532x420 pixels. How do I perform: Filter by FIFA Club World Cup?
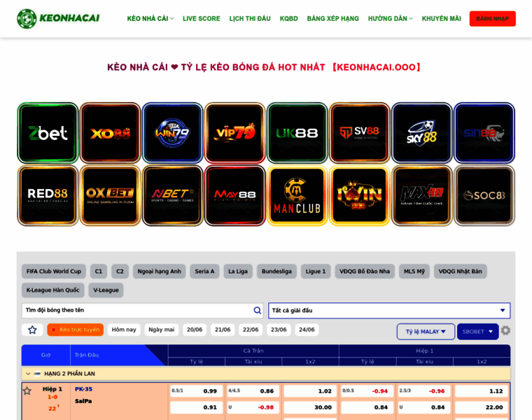54,272
